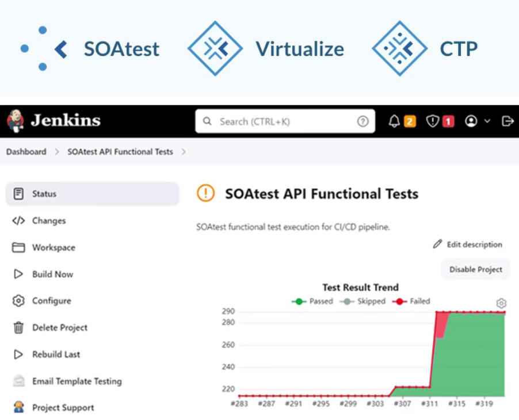Click Rebuild Last in the sidebar
The height and width of the screenshot is (420, 519).
(x=56, y=354)
